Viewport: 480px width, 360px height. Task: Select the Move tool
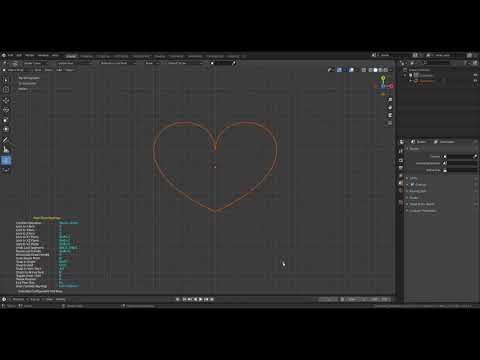pos(6,100)
